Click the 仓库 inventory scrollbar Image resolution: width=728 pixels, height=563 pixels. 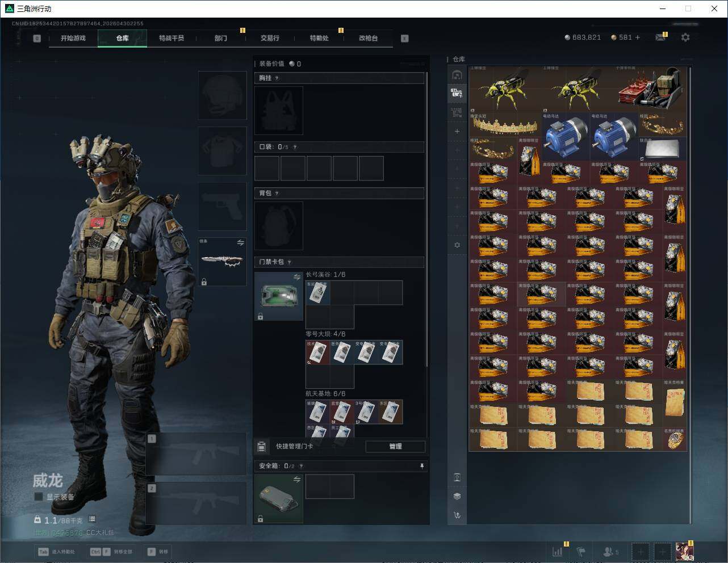[690, 295]
